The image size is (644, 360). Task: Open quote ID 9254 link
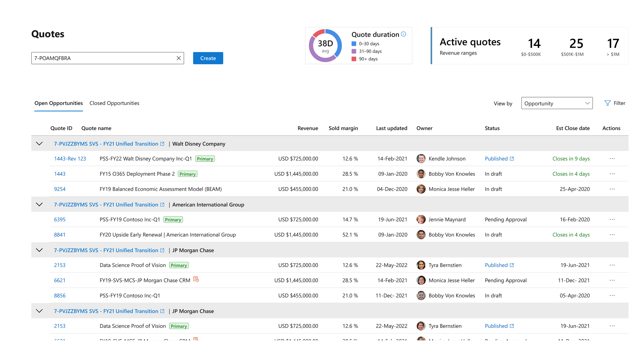coord(60,189)
